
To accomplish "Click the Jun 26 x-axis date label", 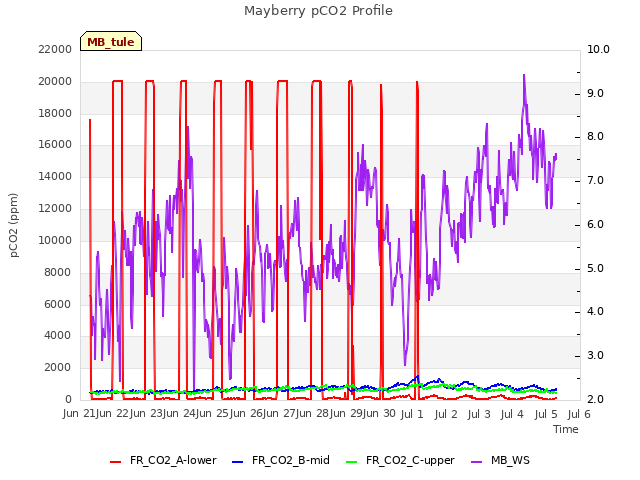I will tap(246, 414).
